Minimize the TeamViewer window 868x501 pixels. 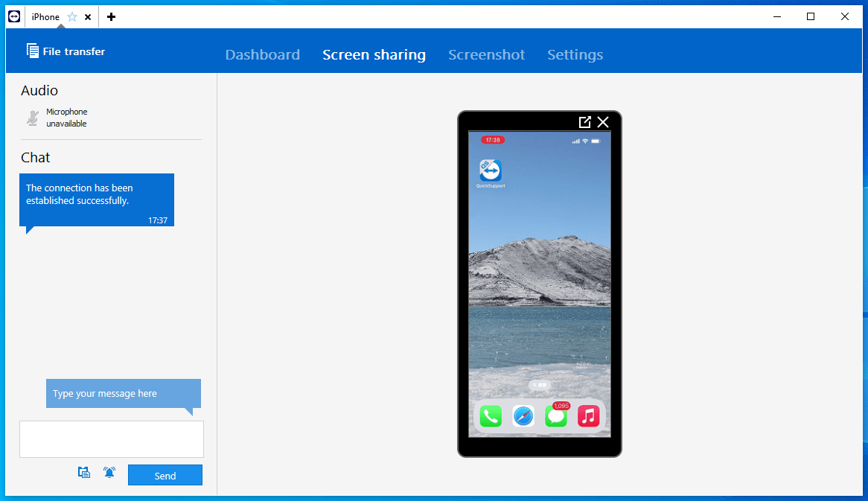coord(777,16)
